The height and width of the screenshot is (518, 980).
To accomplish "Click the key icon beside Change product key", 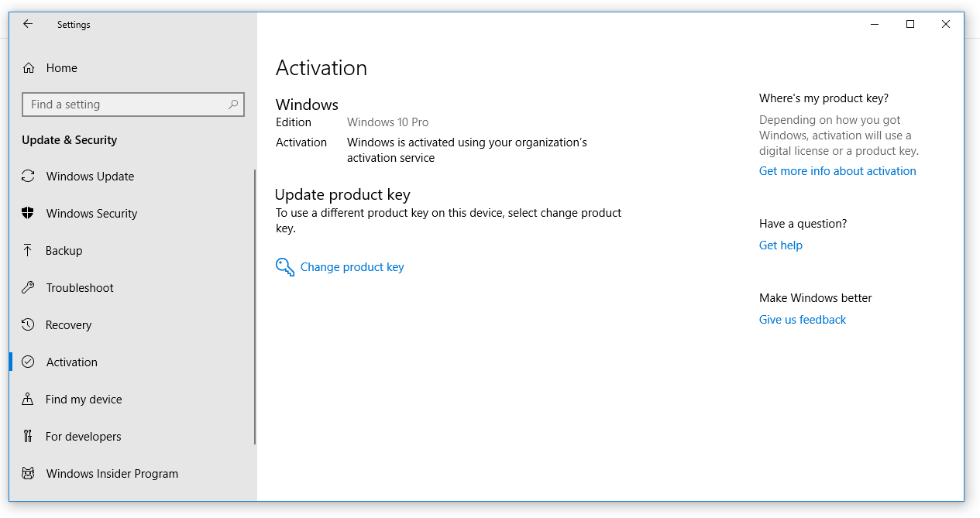I will point(285,267).
